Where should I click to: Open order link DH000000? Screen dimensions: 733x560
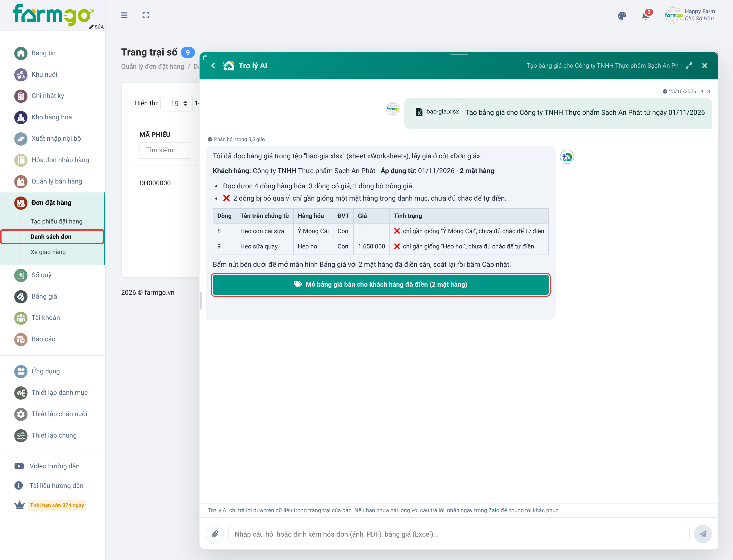pos(155,183)
